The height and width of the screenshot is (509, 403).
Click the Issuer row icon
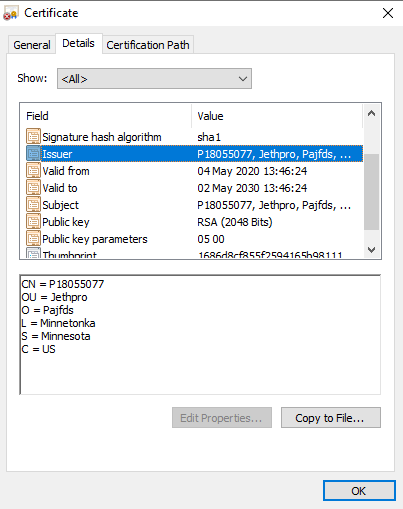33,154
